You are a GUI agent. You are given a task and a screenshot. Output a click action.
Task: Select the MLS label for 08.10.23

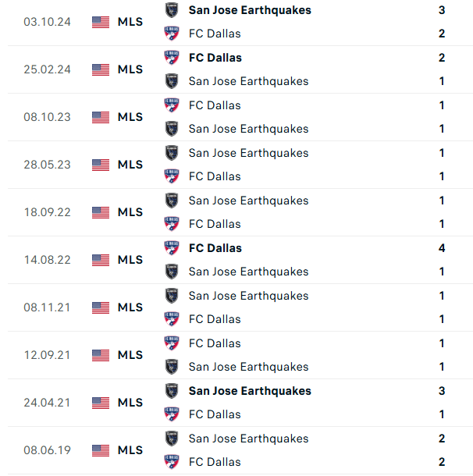point(130,117)
